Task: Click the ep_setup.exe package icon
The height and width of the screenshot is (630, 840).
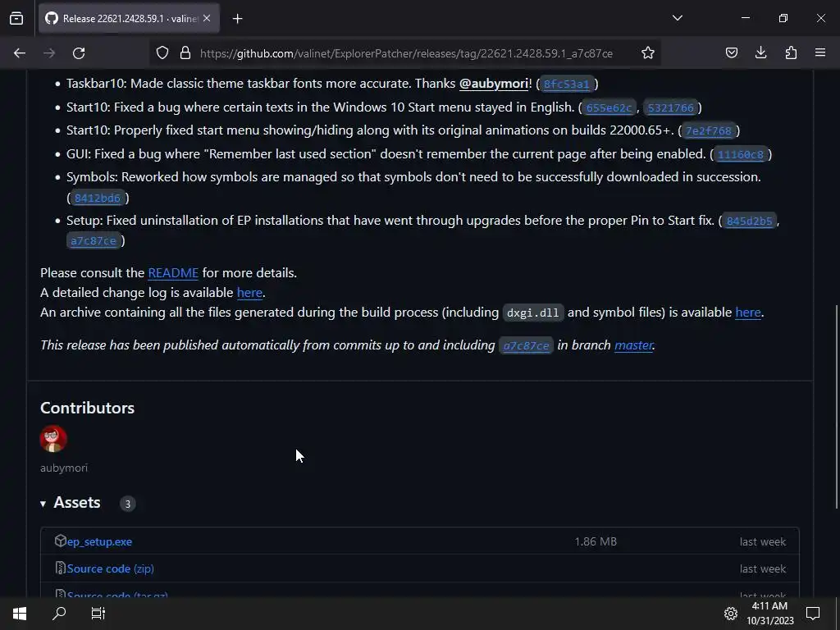Action: click(x=60, y=541)
